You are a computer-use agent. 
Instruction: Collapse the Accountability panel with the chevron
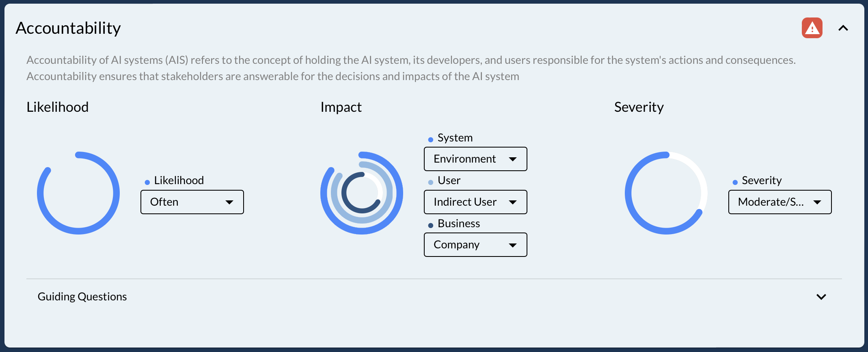coord(843,28)
